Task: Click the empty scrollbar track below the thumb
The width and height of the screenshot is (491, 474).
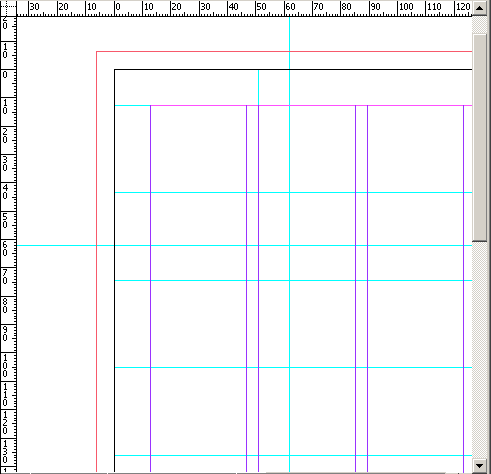Action: tap(480, 350)
